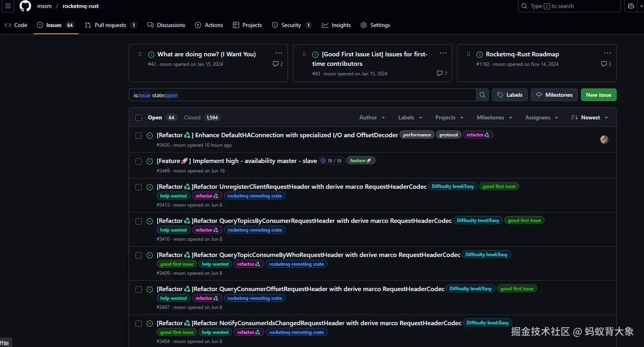
Task: Click the 'protocol' label on issue #3620
Action: pos(449,135)
